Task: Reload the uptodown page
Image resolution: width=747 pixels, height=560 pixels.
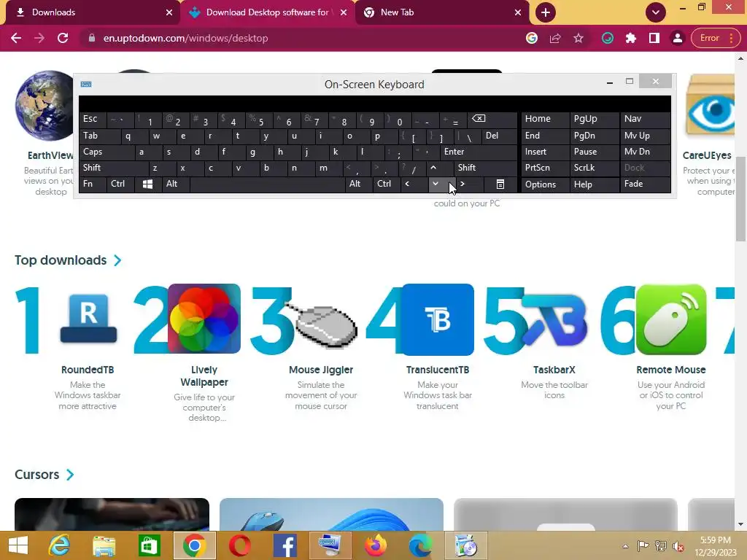Action: coord(63,38)
